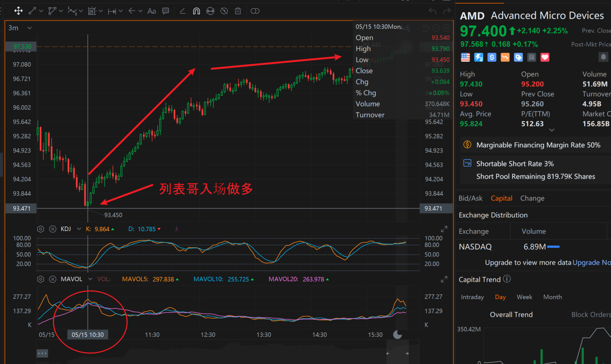Click the Overall Trend label

(511, 315)
